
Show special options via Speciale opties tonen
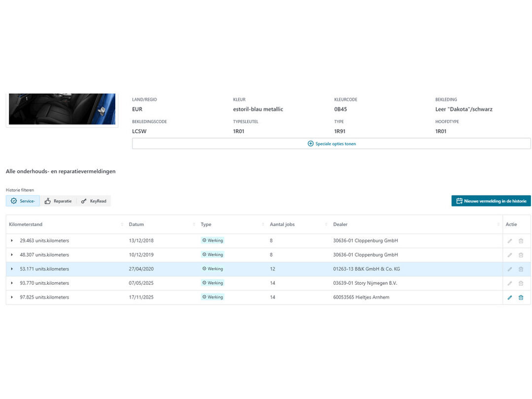[331, 144]
